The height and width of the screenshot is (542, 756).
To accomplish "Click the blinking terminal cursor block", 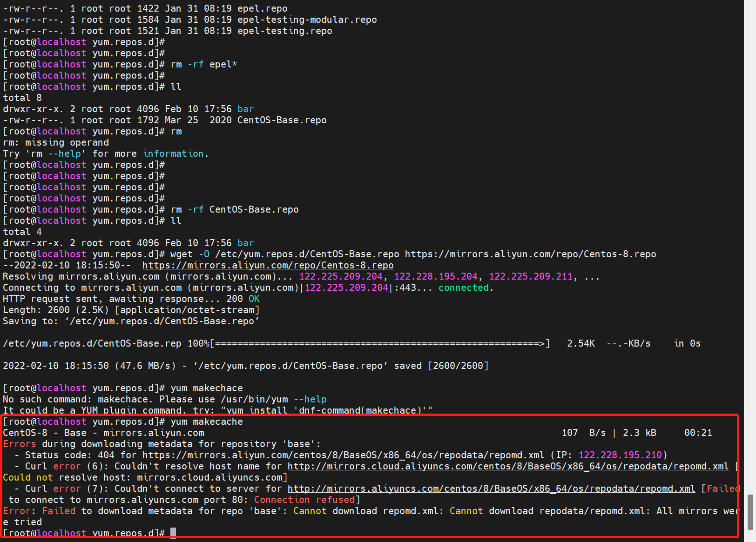I will pos(173,532).
